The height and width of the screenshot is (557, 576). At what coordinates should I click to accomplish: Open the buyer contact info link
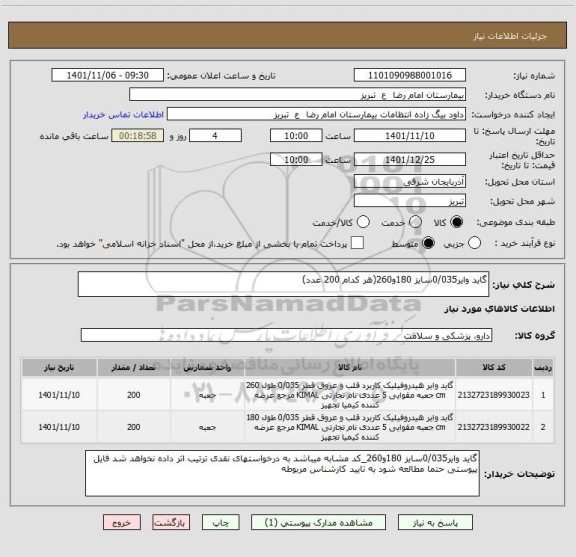point(123,115)
